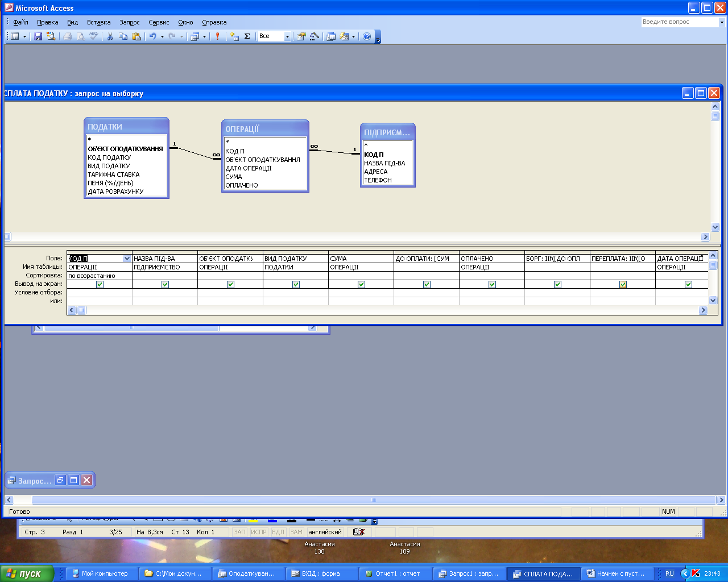Click the Access Help question mark icon
The image size is (728, 582).
367,36
